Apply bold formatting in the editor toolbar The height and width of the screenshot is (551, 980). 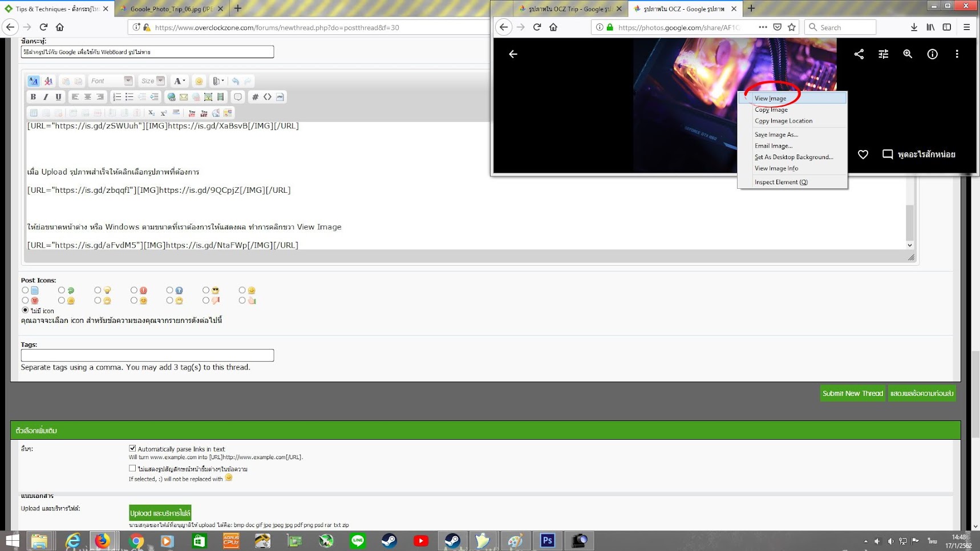(33, 97)
